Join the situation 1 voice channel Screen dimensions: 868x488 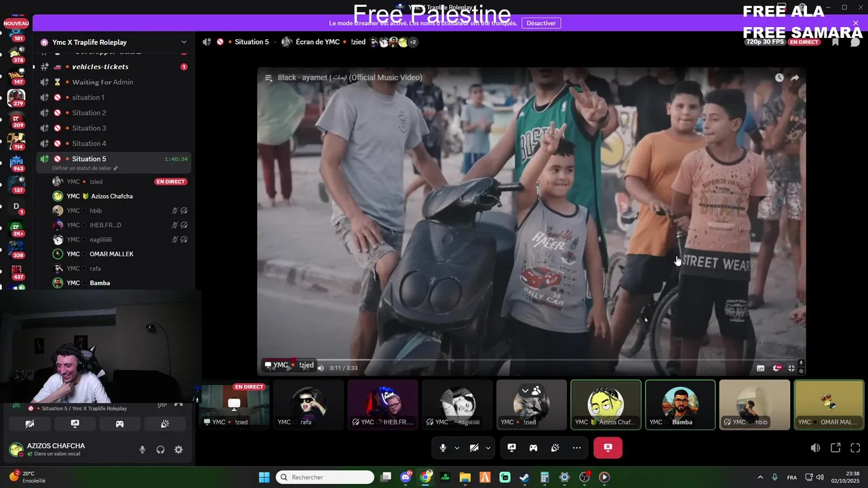click(x=114, y=98)
